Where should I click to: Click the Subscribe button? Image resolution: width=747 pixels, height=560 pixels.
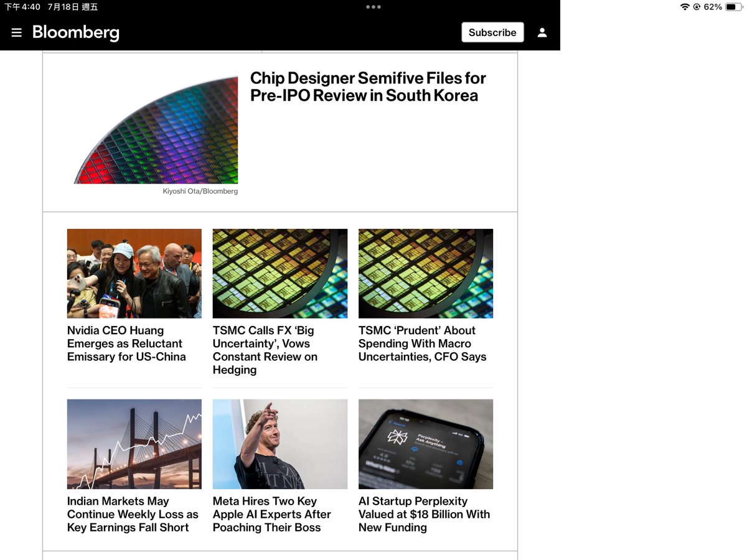click(x=492, y=32)
